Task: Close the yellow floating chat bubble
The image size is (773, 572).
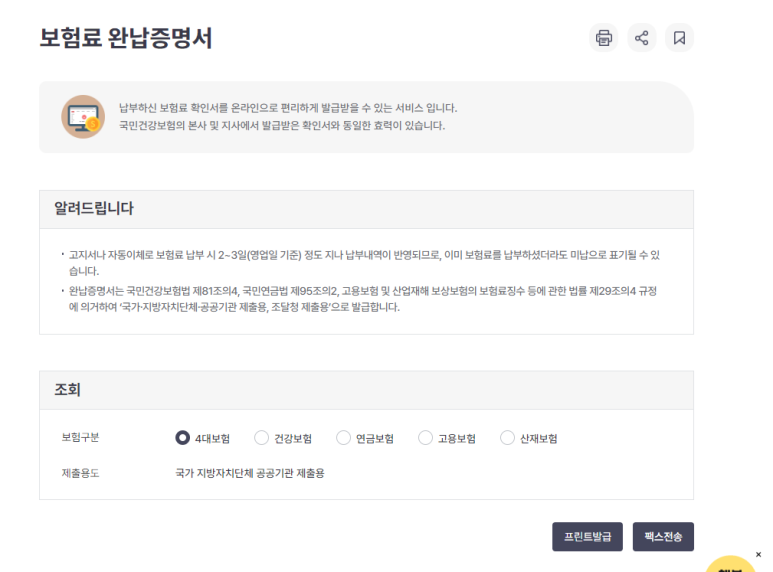Action: [758, 555]
